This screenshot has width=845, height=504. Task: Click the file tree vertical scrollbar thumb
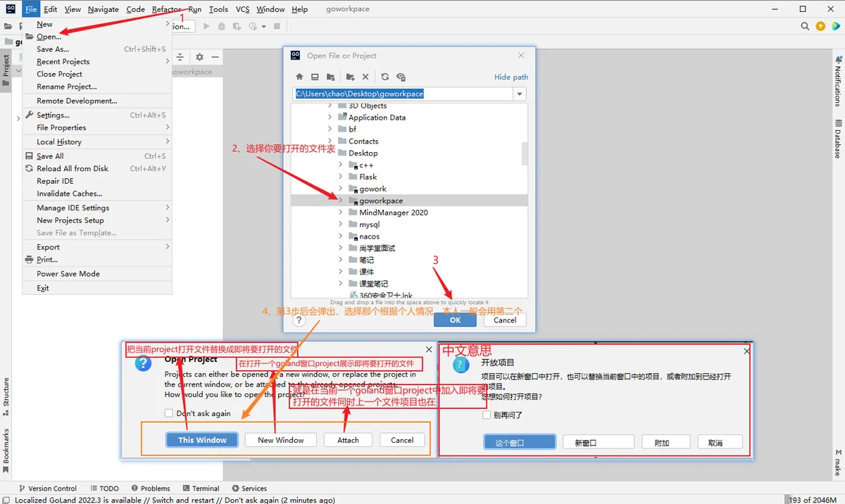(525, 153)
